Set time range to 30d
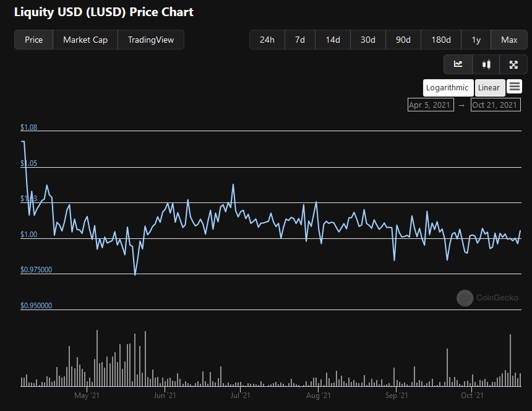Screen dimensions: 532x411 [368, 40]
